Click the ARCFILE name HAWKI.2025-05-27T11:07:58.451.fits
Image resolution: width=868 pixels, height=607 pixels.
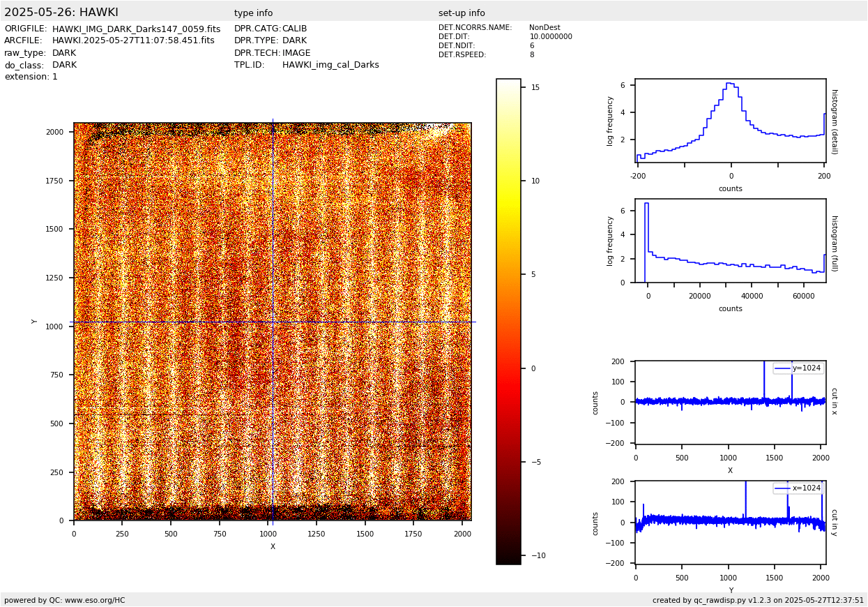(133, 41)
